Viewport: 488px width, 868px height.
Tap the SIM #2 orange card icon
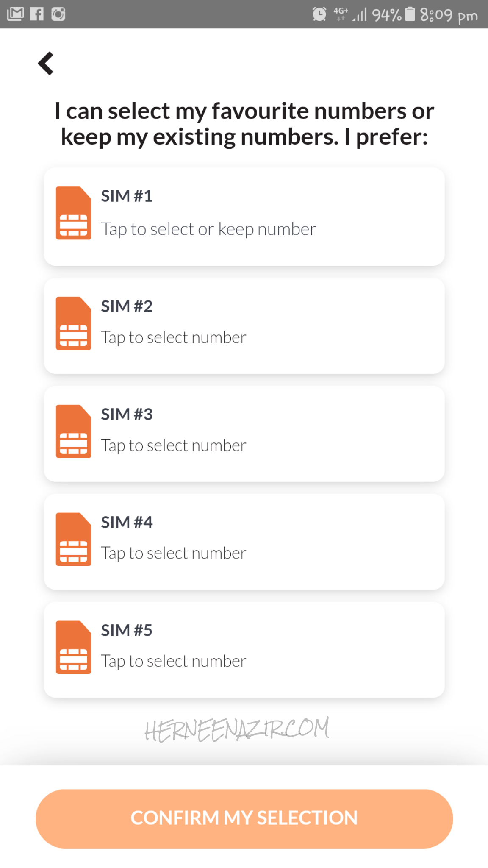(x=73, y=323)
